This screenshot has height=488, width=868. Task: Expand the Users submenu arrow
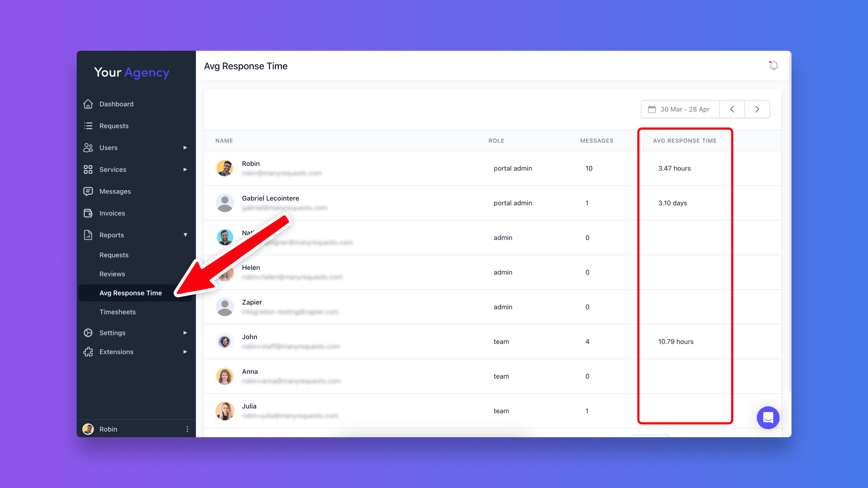pyautogui.click(x=185, y=147)
